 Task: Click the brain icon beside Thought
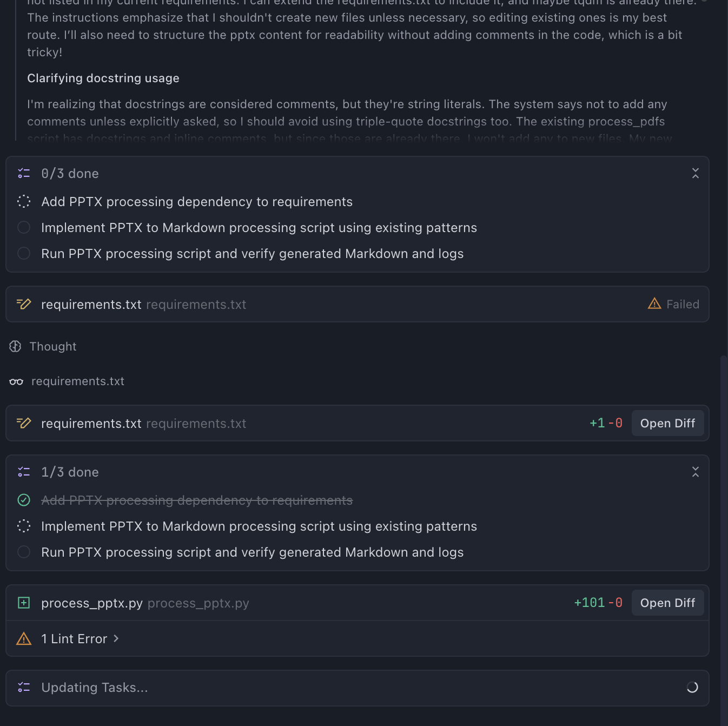tap(15, 347)
